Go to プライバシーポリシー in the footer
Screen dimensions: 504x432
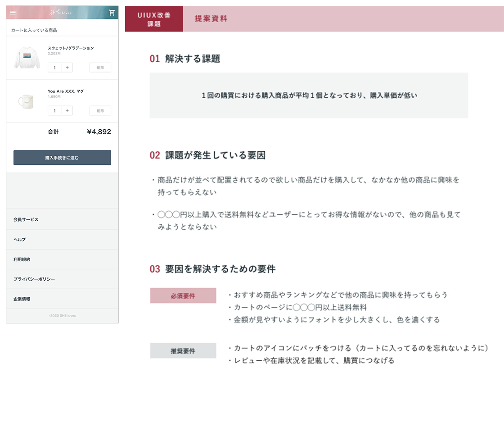click(34, 279)
